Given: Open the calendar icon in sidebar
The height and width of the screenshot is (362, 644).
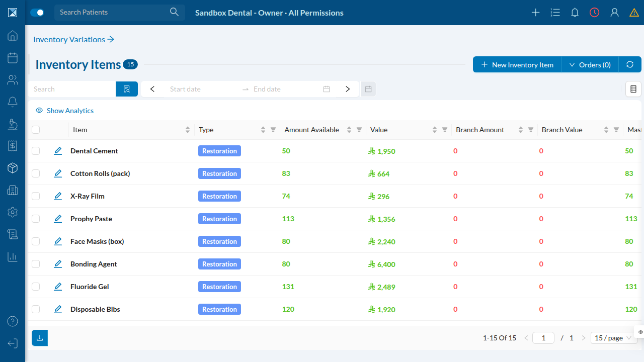Looking at the screenshot, I should (x=13, y=58).
